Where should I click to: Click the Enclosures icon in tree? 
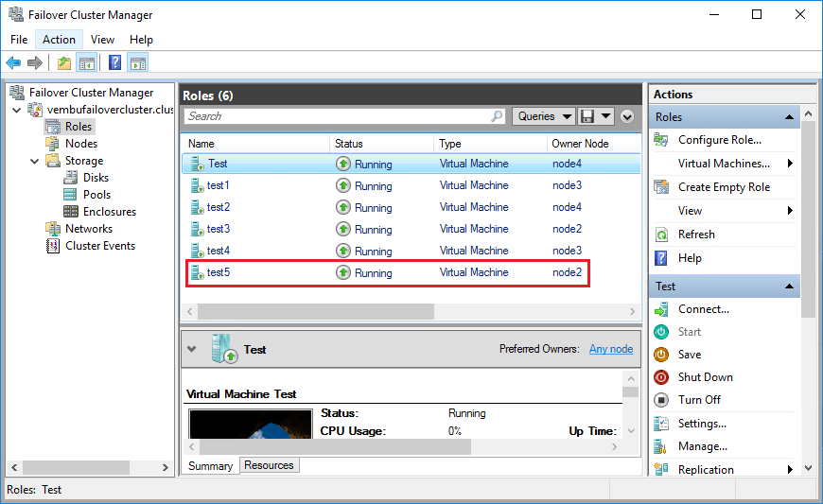[x=71, y=212]
